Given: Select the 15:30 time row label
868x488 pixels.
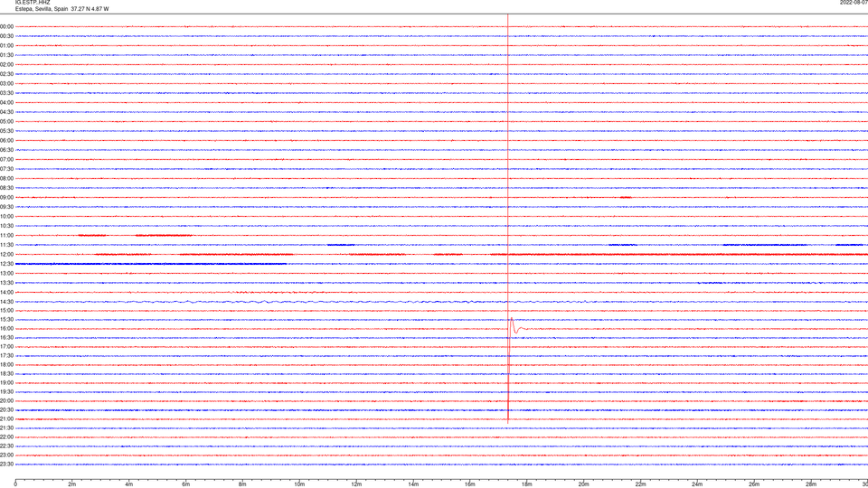Looking at the screenshot, I should tap(6, 320).
